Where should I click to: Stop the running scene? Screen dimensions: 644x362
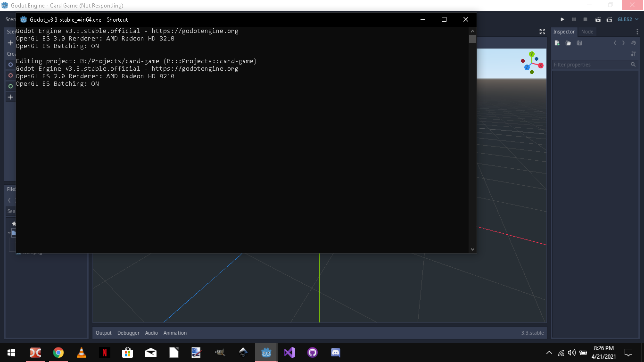pyautogui.click(x=585, y=19)
